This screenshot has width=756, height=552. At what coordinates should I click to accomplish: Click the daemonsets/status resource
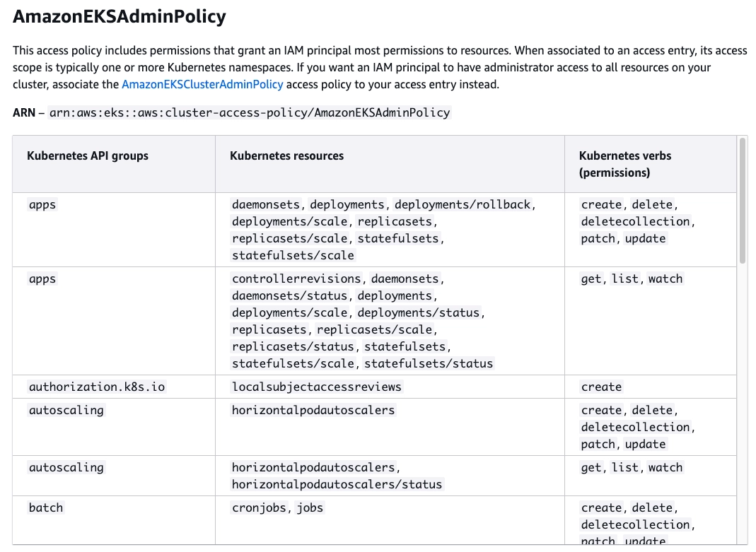click(289, 295)
